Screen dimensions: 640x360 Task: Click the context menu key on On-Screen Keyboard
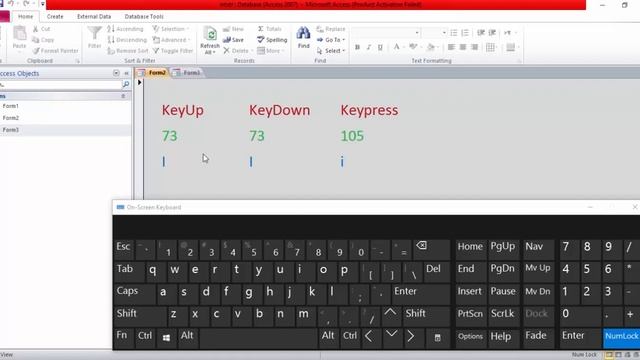click(x=437, y=338)
